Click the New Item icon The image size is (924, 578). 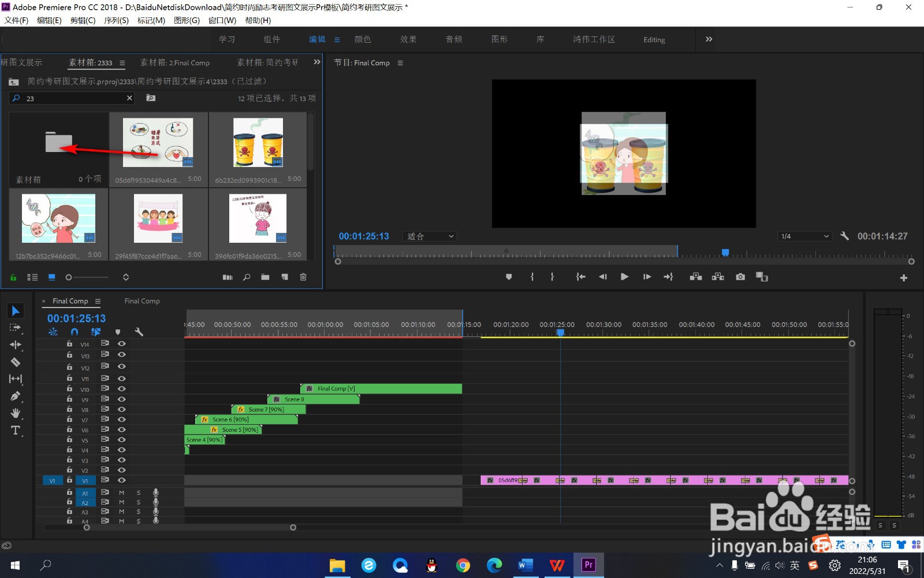point(285,277)
